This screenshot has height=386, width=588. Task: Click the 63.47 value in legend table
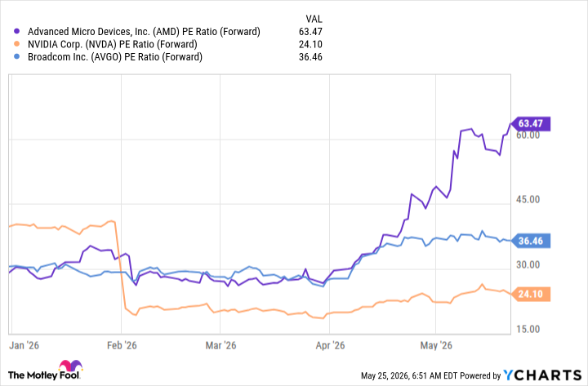[310, 32]
